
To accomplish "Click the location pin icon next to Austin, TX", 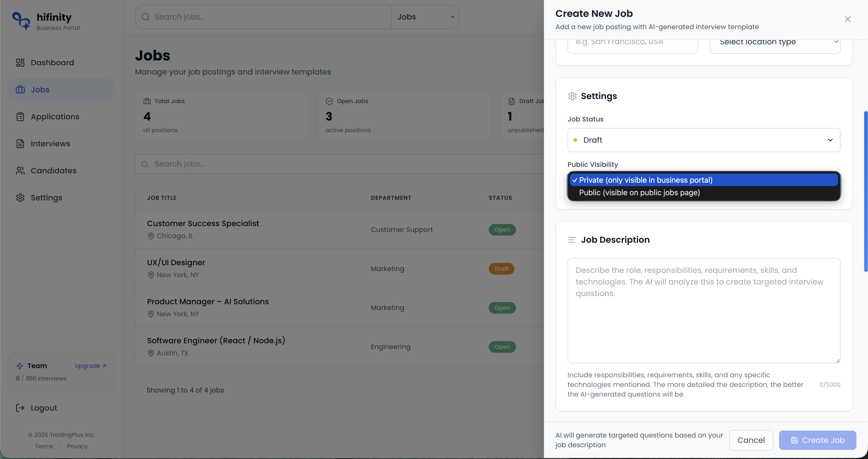I will click(151, 353).
